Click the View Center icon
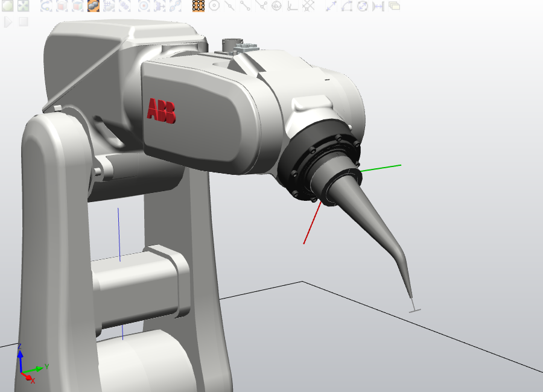 click(x=24, y=5)
